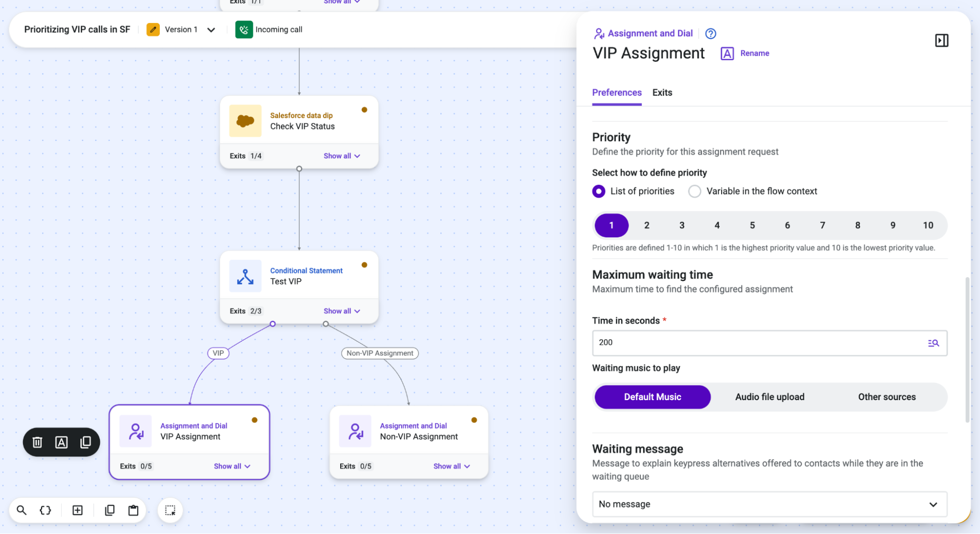The height and width of the screenshot is (534, 980).
Task: Collapse the side panel with toggle icon
Action: click(x=942, y=40)
